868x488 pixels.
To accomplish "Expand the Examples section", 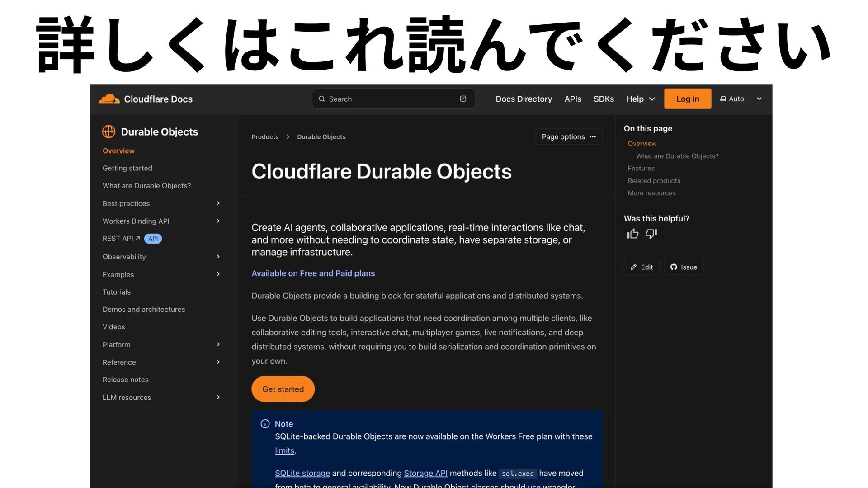I will tap(218, 274).
